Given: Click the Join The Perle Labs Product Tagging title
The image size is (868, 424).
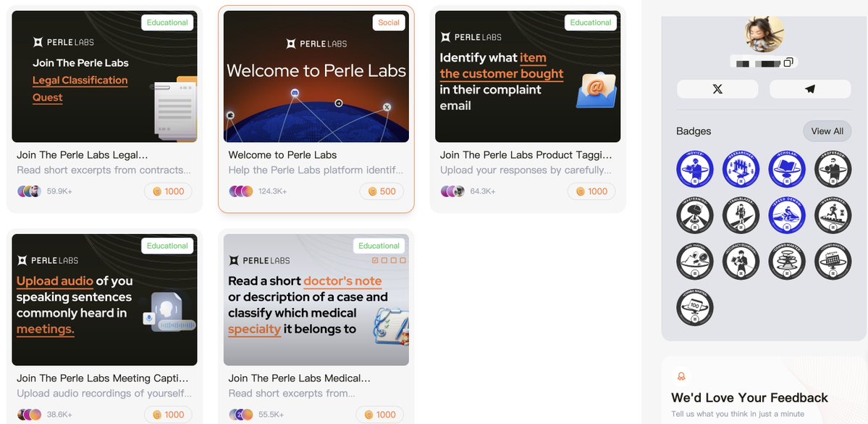Looking at the screenshot, I should pyautogui.click(x=526, y=155).
